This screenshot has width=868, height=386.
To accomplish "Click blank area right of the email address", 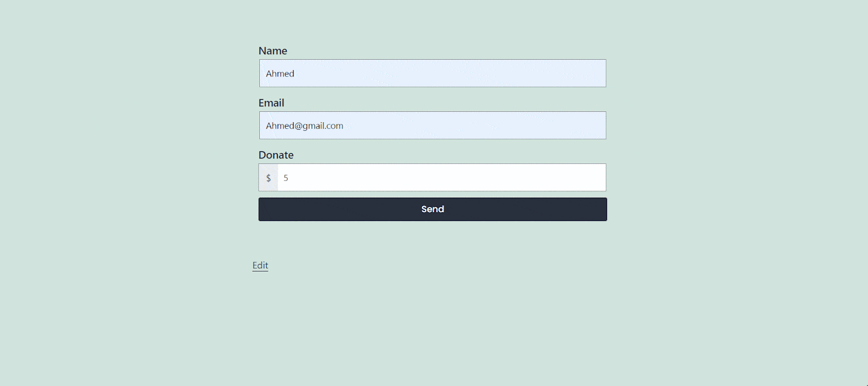I will tap(477, 125).
